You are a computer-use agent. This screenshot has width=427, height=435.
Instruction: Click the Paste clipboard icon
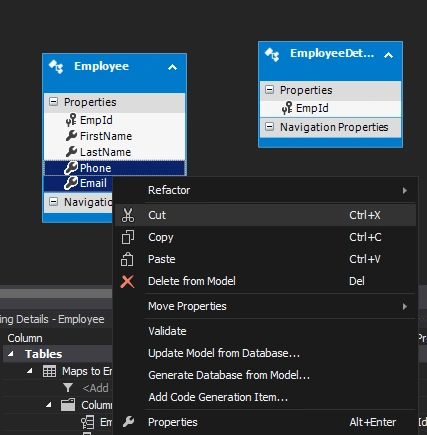tap(127, 259)
